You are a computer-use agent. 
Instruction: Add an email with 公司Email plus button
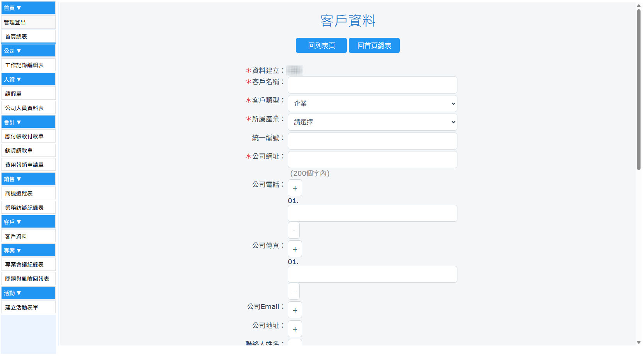pyautogui.click(x=295, y=310)
